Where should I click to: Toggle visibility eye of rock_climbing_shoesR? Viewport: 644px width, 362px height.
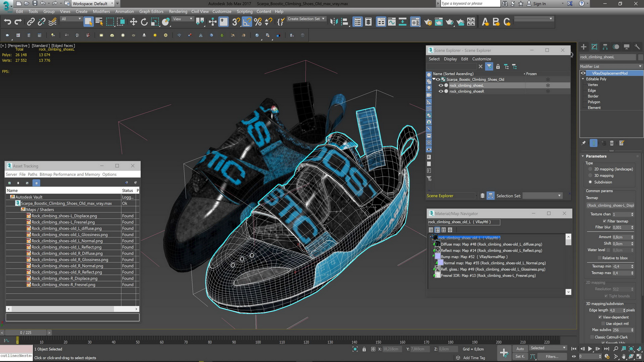point(441,92)
